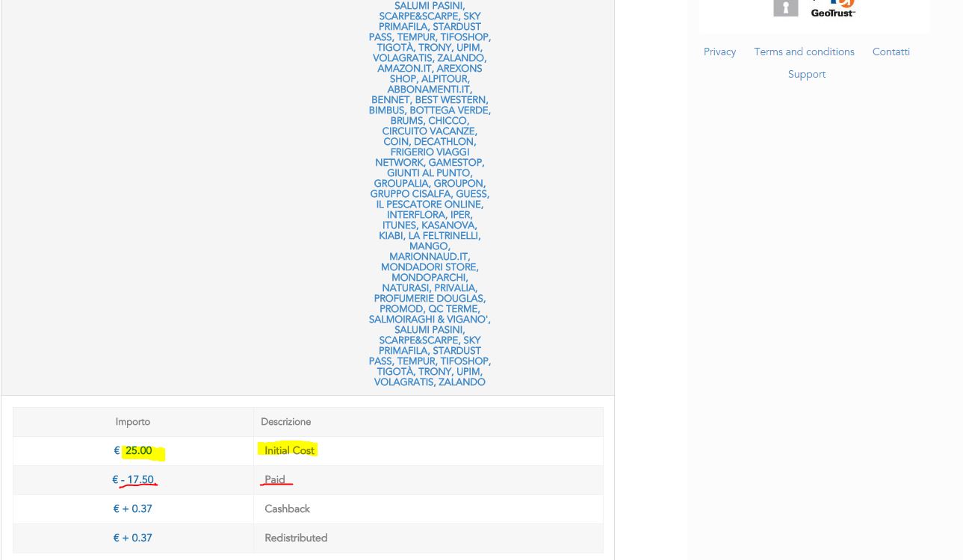Click the 'MARIONNAUD.IT,' merchant line
Viewport: 963px width, 560px height.
(430, 257)
